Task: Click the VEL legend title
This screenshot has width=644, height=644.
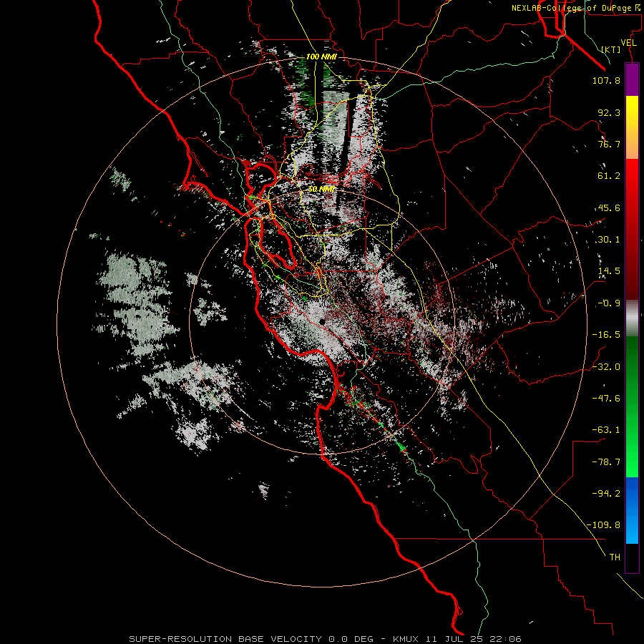Action: click(x=628, y=43)
